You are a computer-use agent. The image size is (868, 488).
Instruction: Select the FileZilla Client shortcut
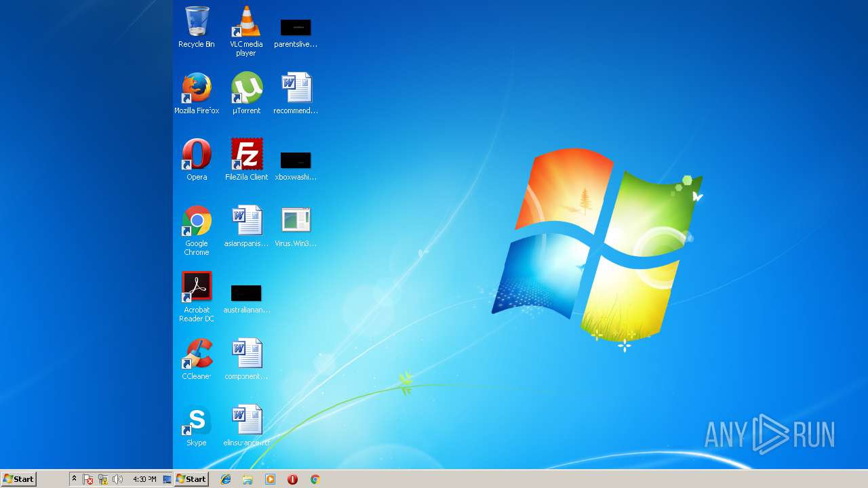pos(246,159)
